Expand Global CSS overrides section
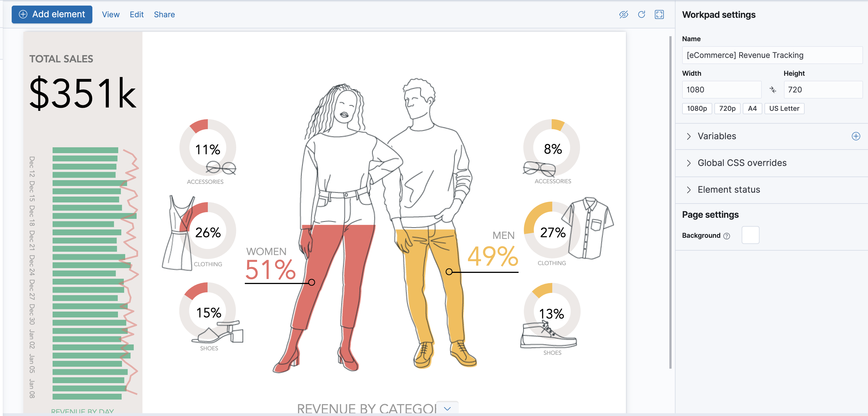The width and height of the screenshot is (868, 416). tap(742, 163)
